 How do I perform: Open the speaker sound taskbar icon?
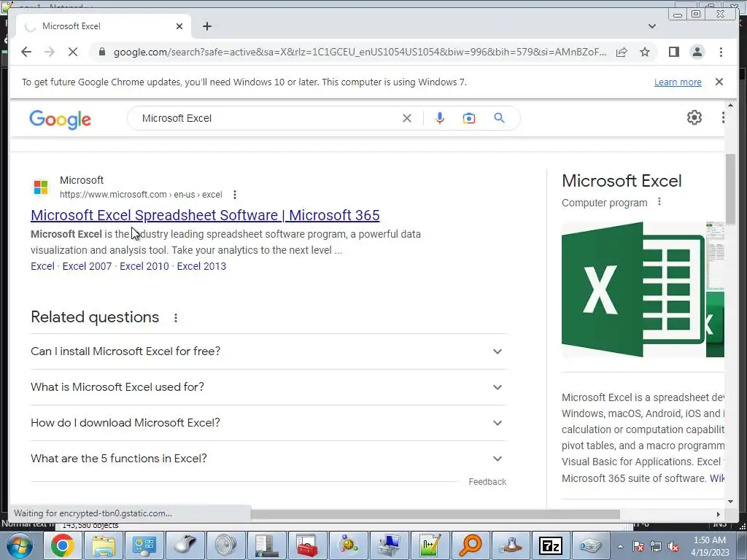(x=225, y=545)
